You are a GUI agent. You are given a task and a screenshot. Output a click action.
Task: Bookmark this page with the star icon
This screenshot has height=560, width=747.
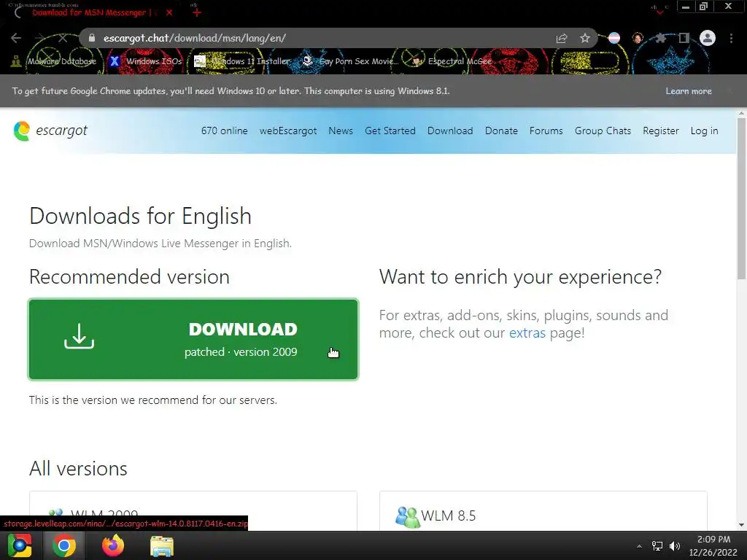585,38
